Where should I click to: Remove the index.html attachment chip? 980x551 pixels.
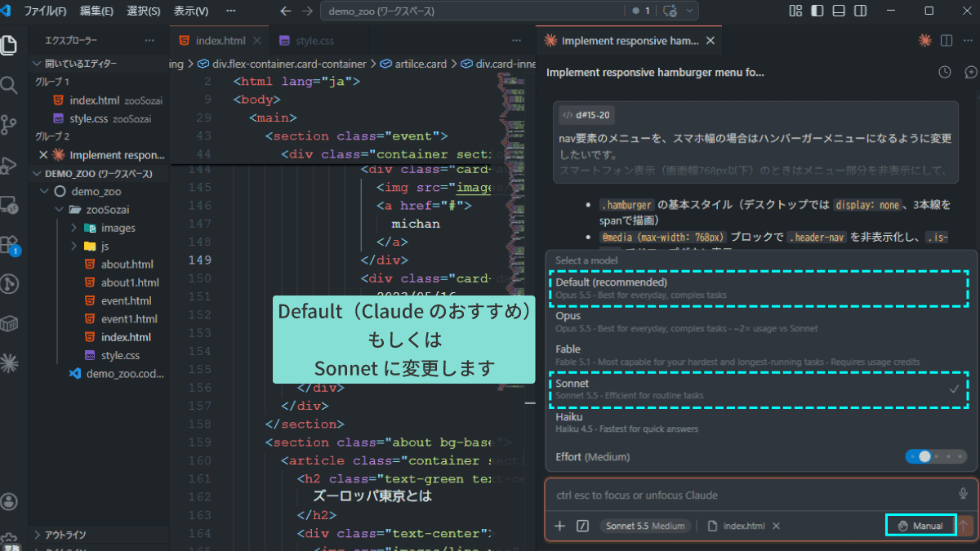(776, 526)
